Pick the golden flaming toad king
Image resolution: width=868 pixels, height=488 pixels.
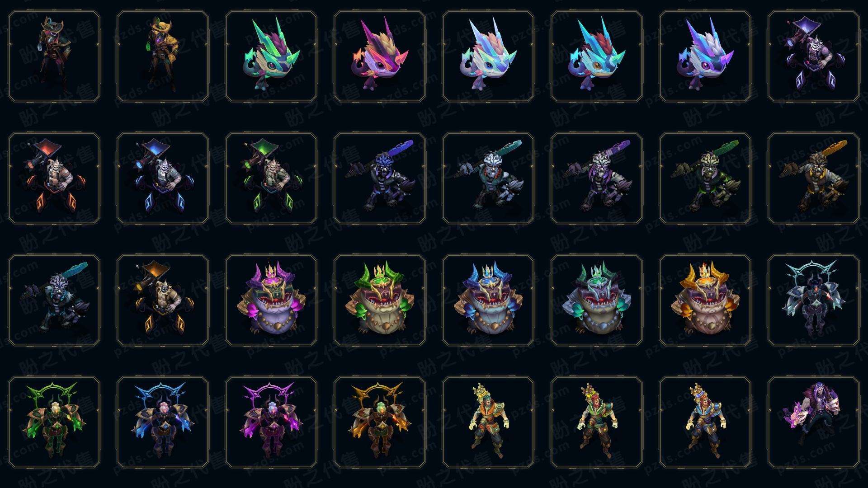tap(705, 300)
